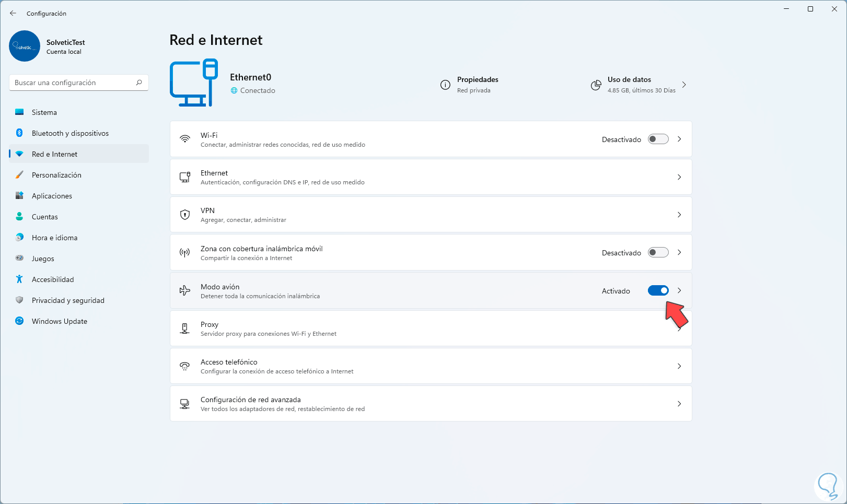Go to Hora e idioma settings

(54, 238)
